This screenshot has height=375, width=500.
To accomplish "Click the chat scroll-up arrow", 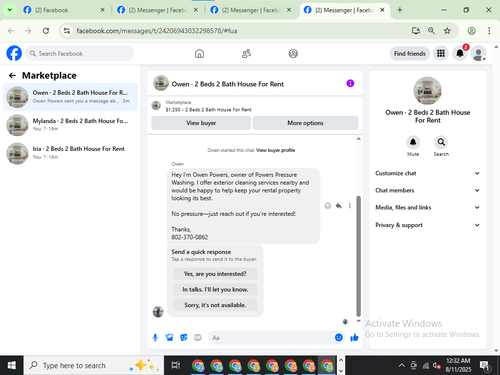I will (x=359, y=139).
